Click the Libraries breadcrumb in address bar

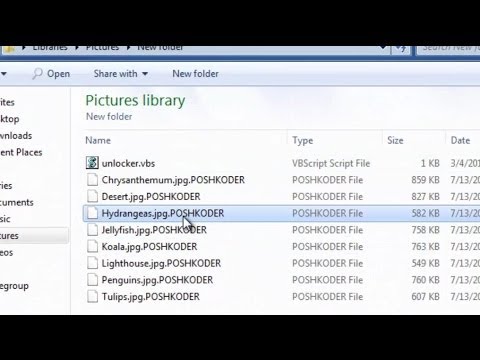click(50, 48)
